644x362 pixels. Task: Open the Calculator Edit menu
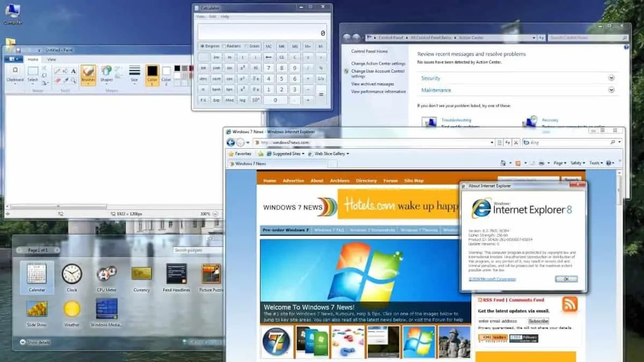[213, 16]
